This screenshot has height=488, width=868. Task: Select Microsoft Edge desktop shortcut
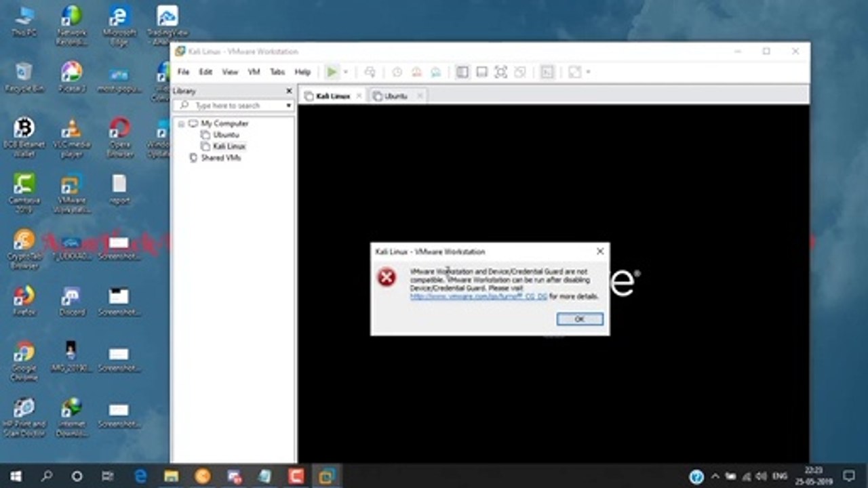119,24
